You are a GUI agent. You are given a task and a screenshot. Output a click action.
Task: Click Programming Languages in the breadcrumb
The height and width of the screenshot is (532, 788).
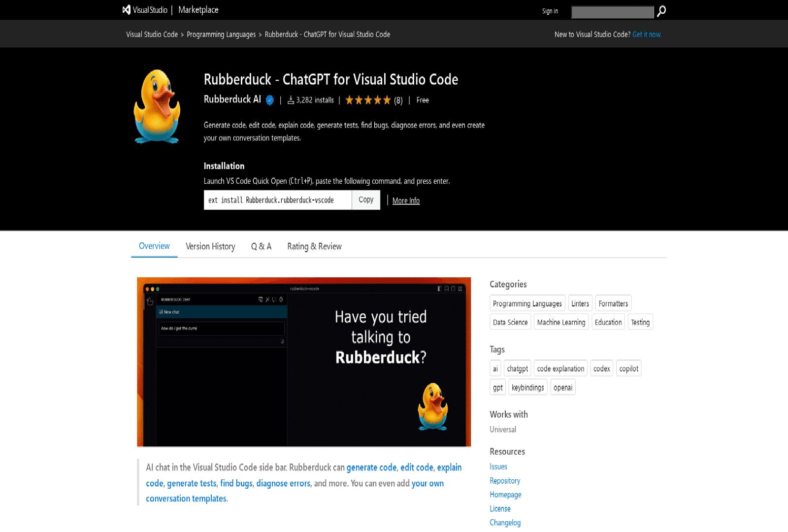click(221, 34)
